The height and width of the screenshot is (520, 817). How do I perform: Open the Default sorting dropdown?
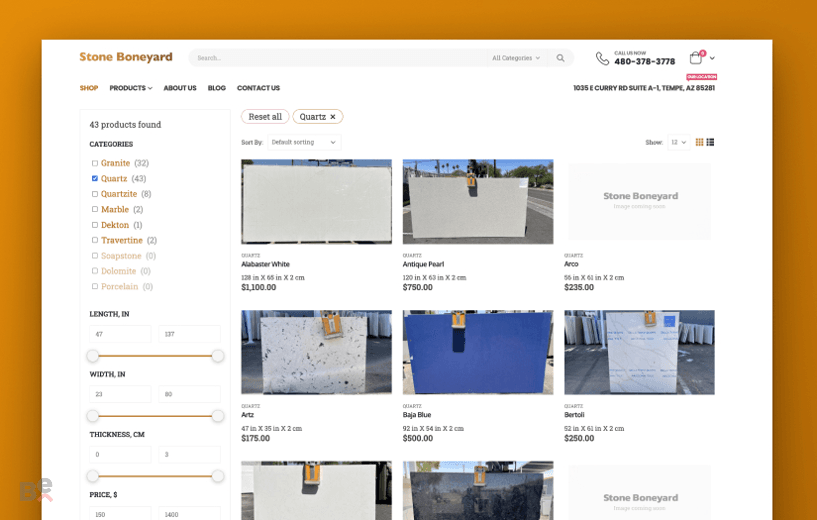click(x=304, y=142)
